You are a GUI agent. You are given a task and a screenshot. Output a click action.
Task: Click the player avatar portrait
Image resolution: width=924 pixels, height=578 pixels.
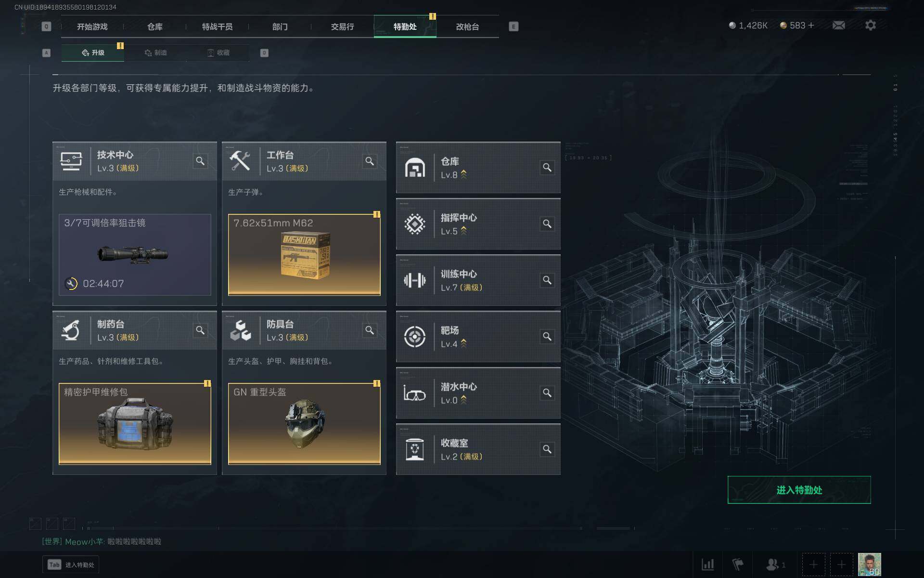(869, 565)
